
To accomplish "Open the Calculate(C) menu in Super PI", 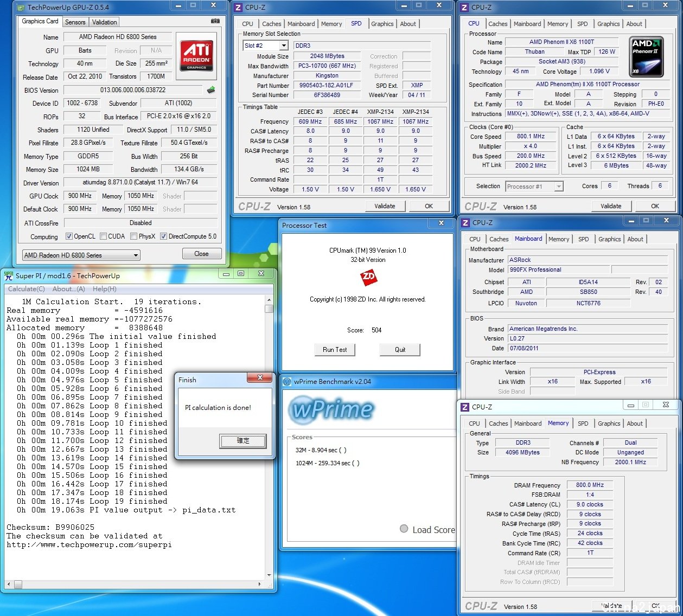I will point(26,289).
